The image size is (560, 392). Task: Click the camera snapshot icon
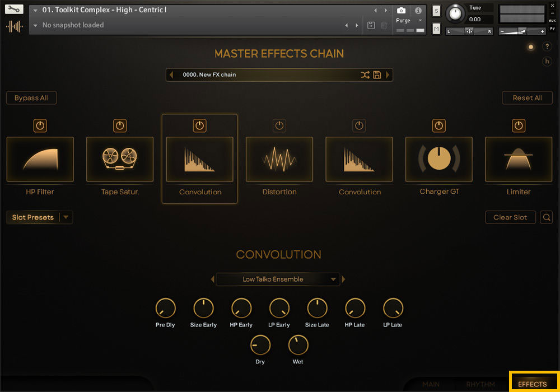(x=401, y=10)
